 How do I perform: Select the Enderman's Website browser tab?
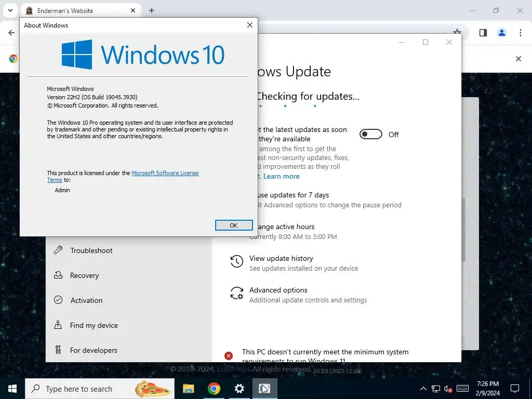(x=81, y=10)
